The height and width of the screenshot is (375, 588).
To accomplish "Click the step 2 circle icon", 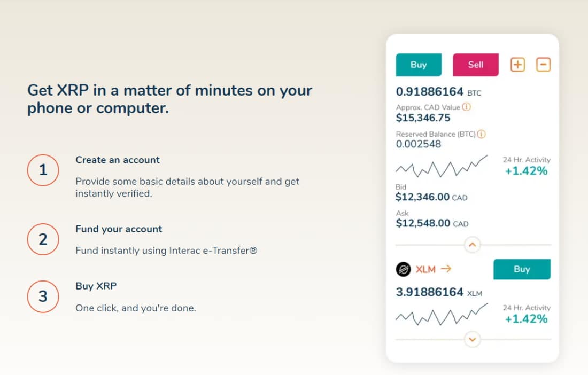I will (43, 239).
